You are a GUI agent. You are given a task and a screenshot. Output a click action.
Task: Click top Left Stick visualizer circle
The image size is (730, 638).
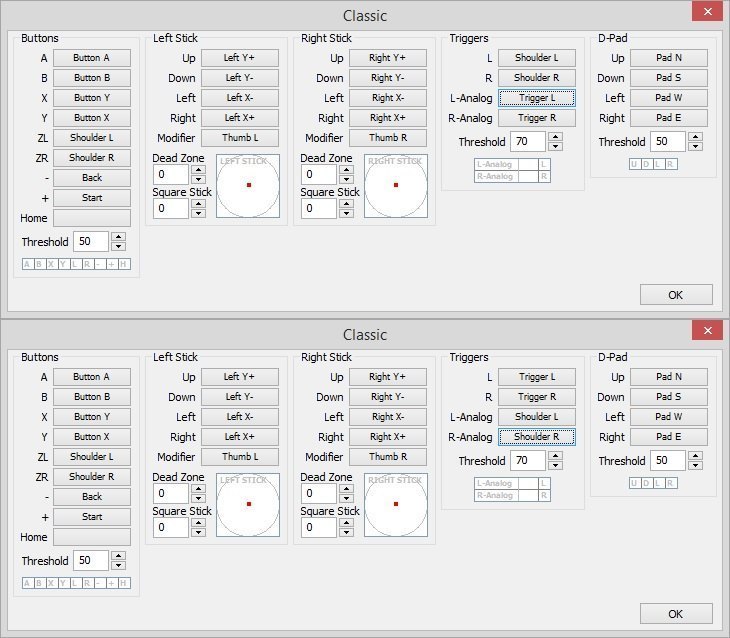(248, 186)
